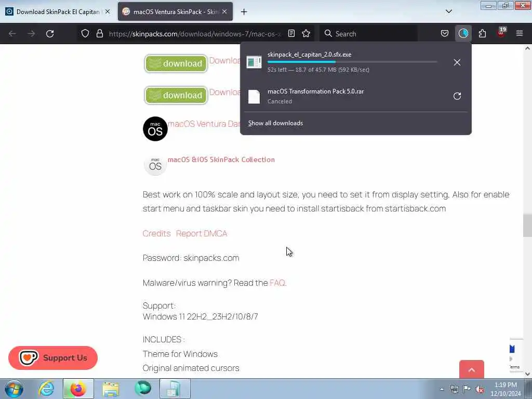This screenshot has height=399, width=532.
Task: Click the scrollbar down arrow
Action: tap(528, 374)
